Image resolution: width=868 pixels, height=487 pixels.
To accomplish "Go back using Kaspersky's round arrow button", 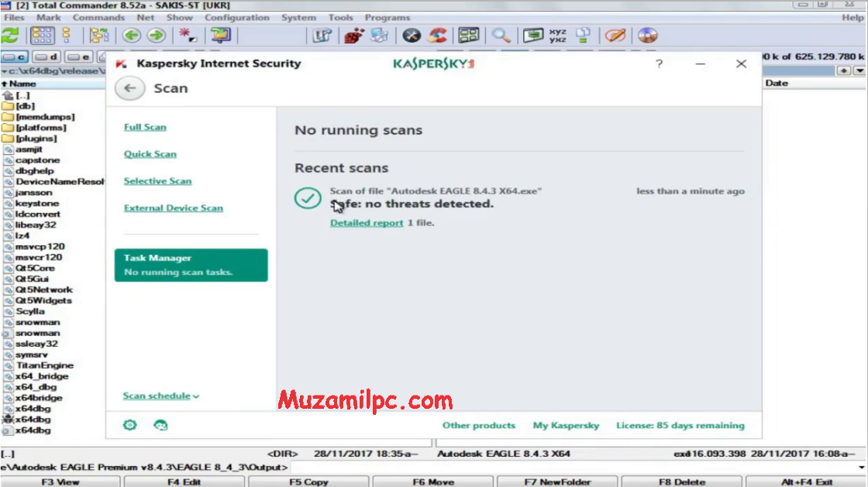I will (x=130, y=88).
